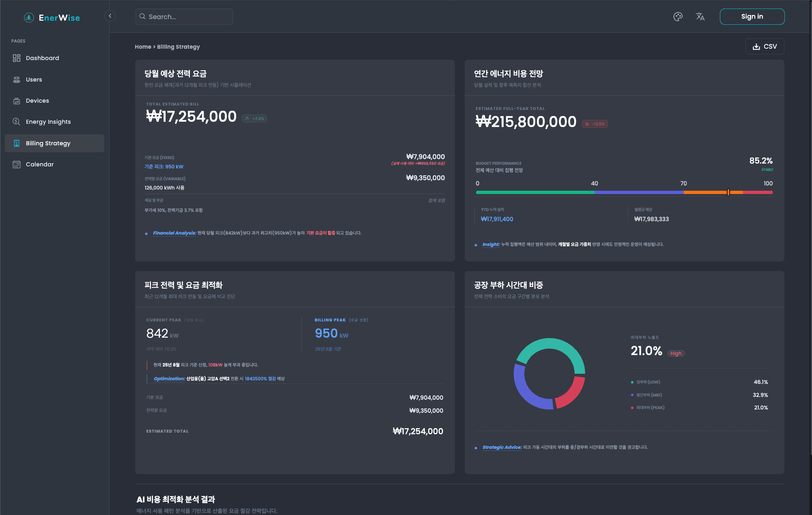This screenshot has width=812, height=515.
Task: Click the Financial Analysis link text
Action: tap(174, 233)
